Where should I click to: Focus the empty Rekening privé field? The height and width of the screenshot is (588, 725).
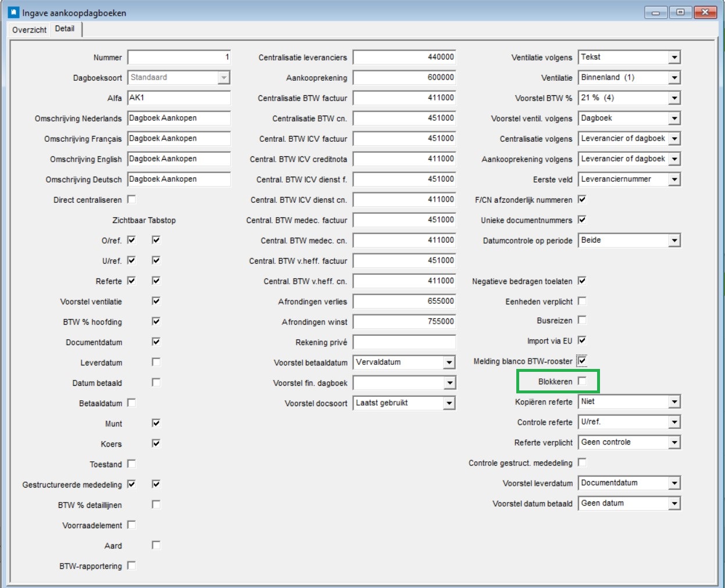click(404, 342)
